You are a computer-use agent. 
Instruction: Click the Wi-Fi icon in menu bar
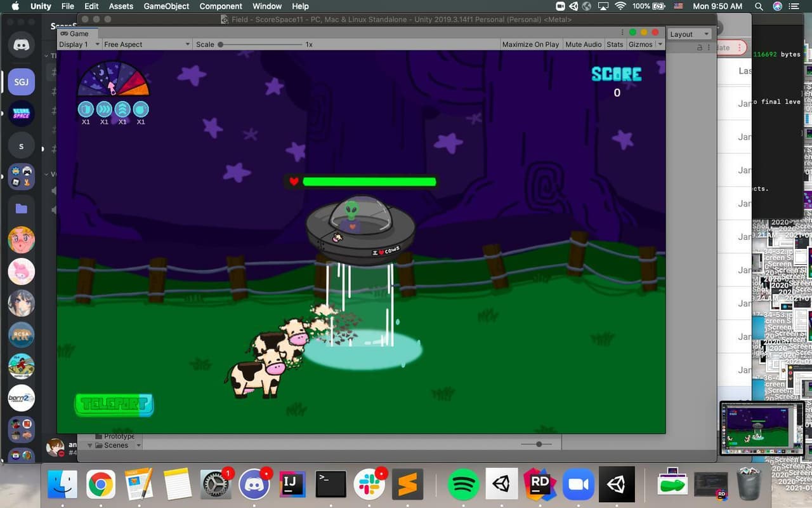pyautogui.click(x=620, y=6)
